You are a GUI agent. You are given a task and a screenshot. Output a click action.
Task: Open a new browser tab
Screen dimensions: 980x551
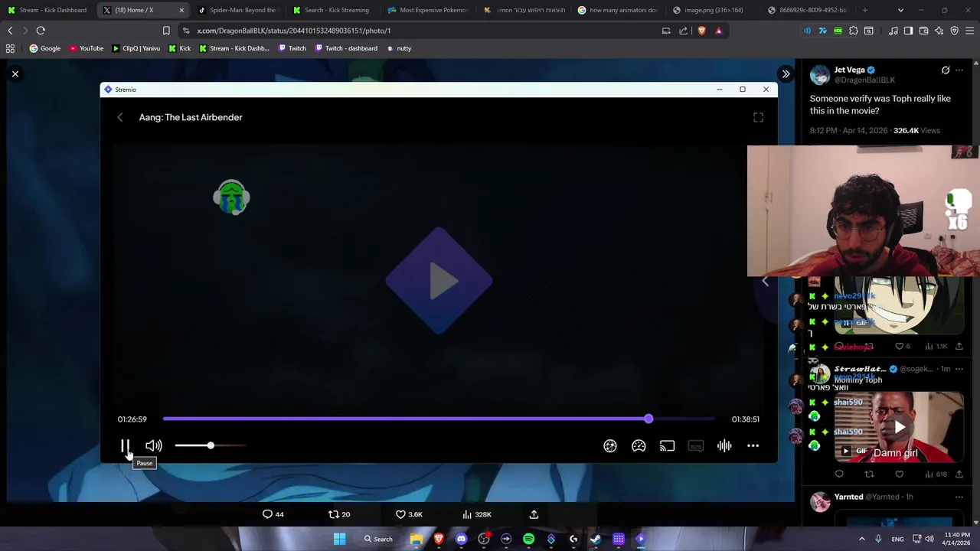pyautogui.click(x=865, y=10)
